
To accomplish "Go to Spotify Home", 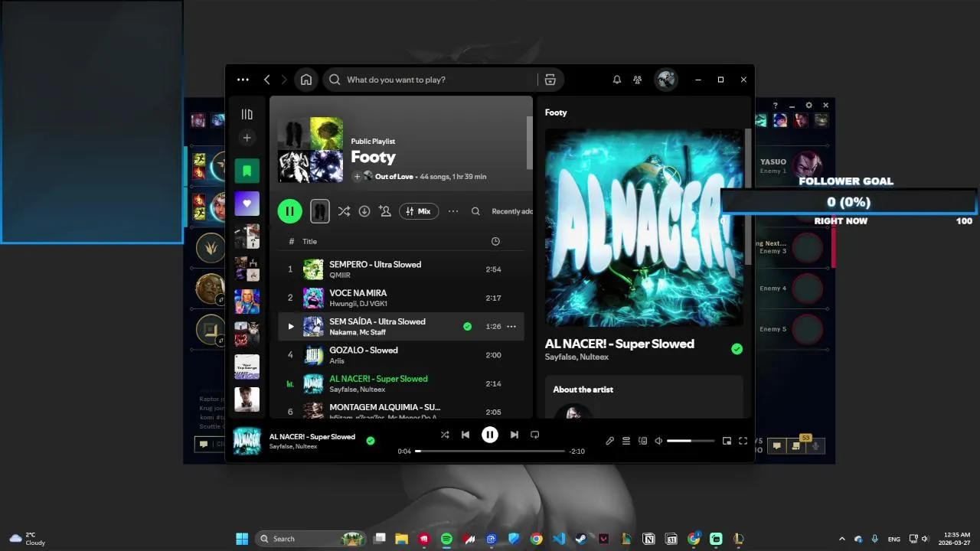I will click(306, 80).
